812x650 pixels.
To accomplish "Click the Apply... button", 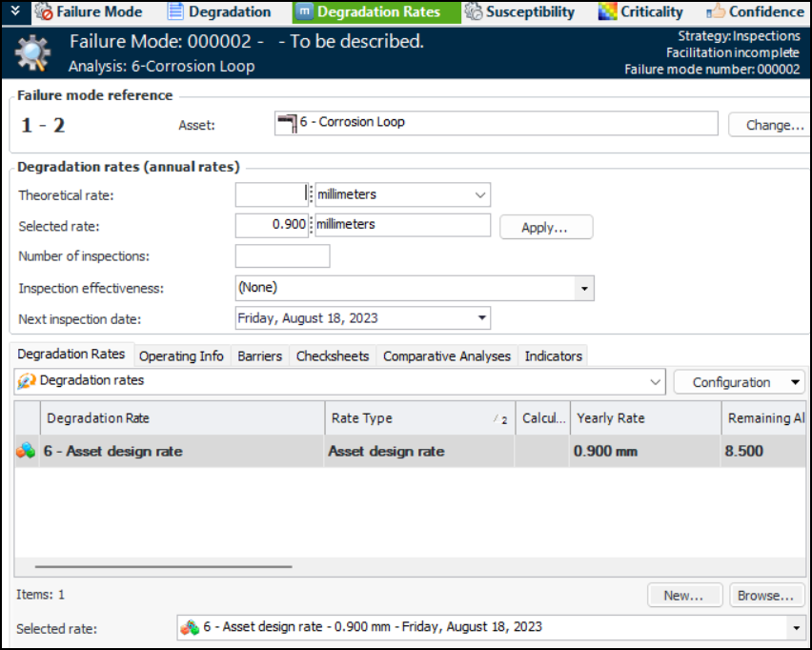I will (x=544, y=228).
